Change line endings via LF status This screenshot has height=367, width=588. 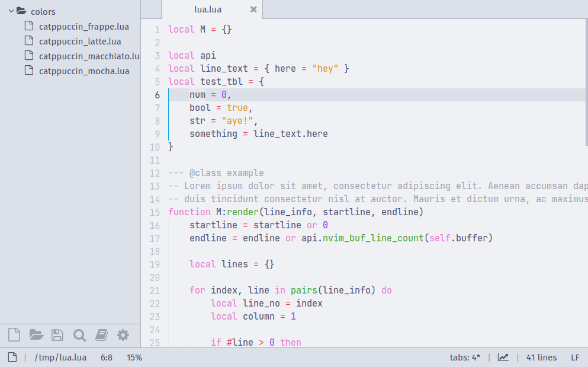(x=575, y=358)
